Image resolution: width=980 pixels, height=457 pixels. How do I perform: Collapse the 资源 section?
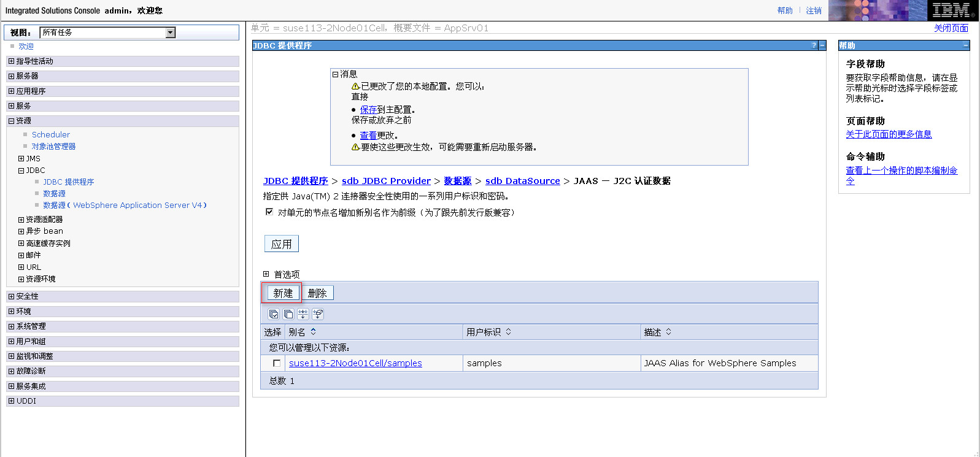[x=11, y=121]
